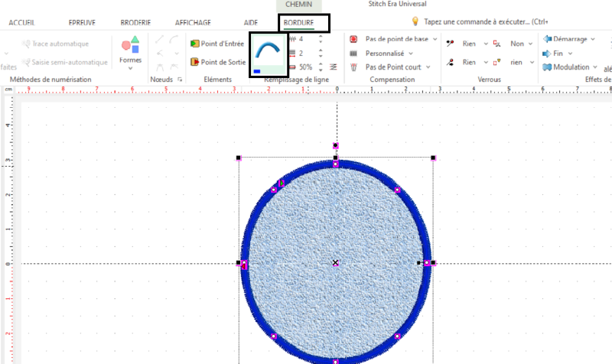Click the Saisie semi-automatique tool
Image resolution: width=612 pixels, height=364 pixels.
[x=65, y=62]
